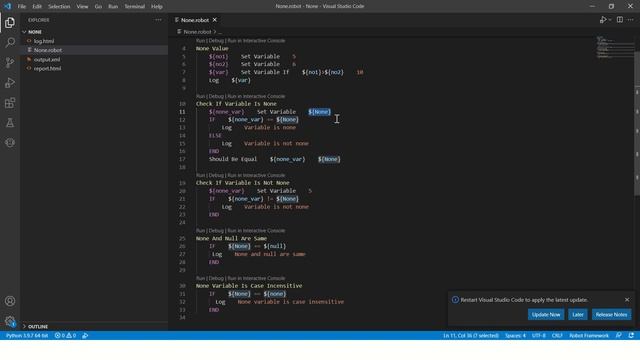Click Run in Interactive Console above None And Null Are Same
Viewport: 640px width, 360px height.
pyautogui.click(x=256, y=231)
